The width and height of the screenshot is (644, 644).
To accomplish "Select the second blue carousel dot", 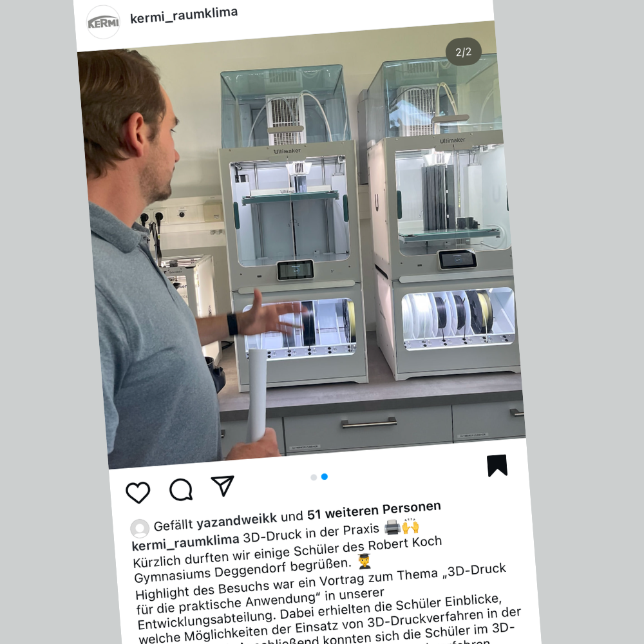I will [325, 477].
